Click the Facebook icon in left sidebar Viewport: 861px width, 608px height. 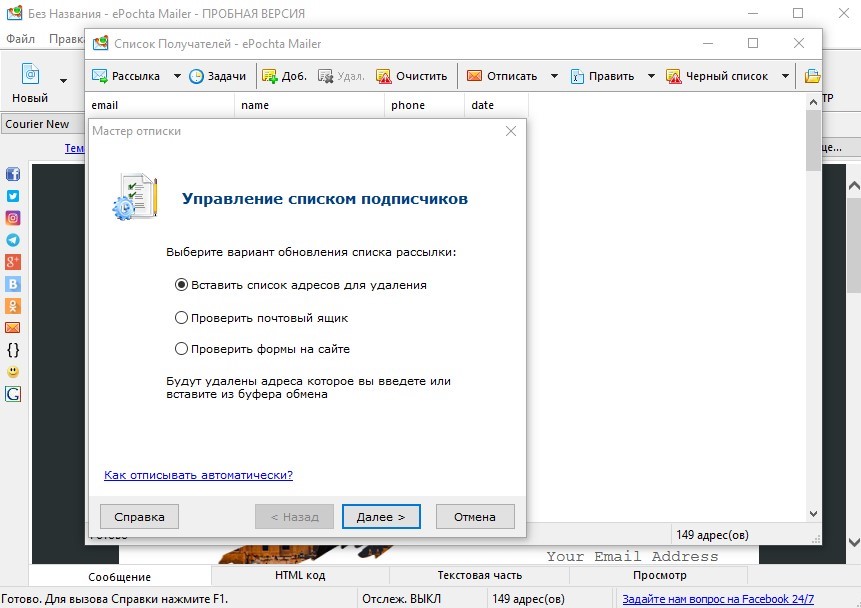tap(13, 174)
